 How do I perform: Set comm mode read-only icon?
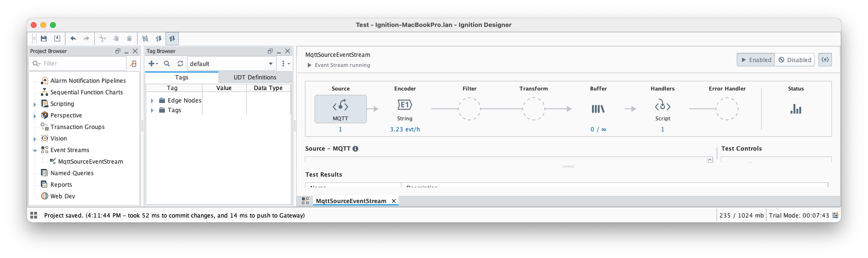coord(159,39)
